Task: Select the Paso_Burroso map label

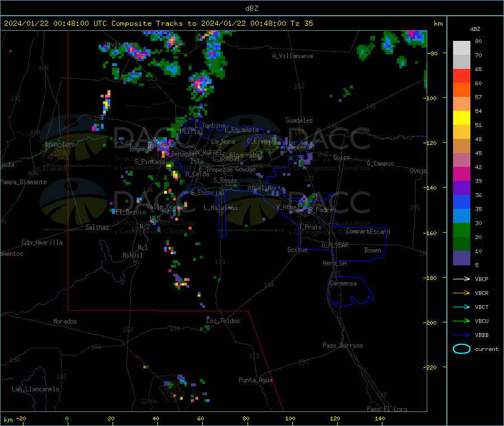Action: [x=343, y=345]
